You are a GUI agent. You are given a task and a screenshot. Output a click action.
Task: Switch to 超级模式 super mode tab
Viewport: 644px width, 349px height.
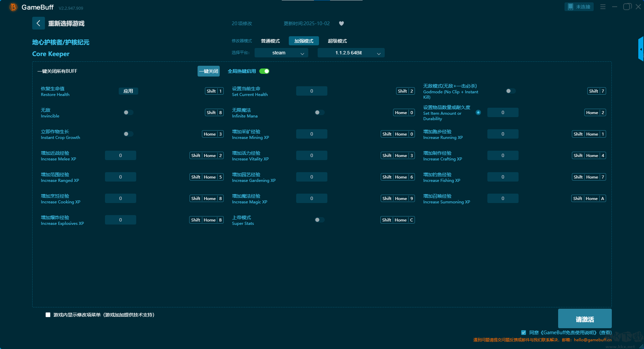pyautogui.click(x=337, y=41)
